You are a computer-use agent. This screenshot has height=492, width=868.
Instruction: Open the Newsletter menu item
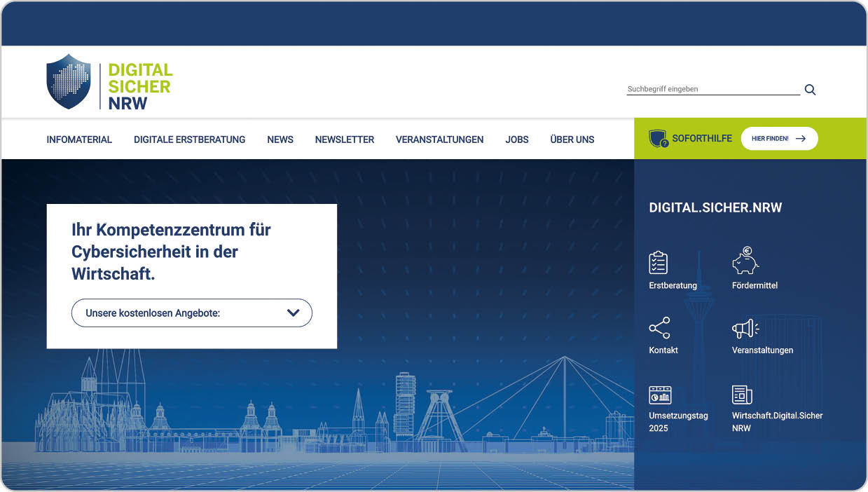pos(345,139)
